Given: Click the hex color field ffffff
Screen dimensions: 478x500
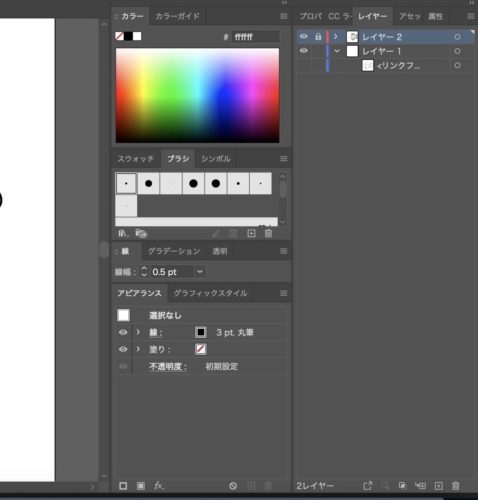Looking at the screenshot, I should (255, 36).
